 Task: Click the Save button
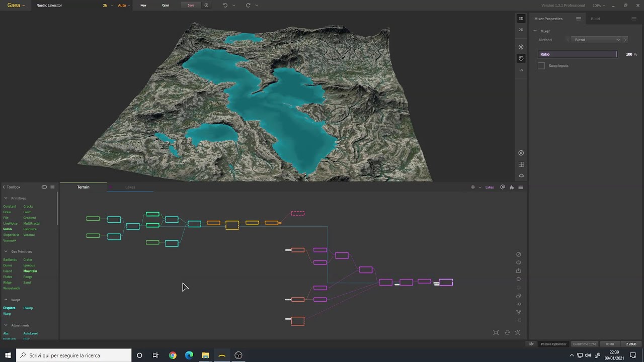[191, 5]
